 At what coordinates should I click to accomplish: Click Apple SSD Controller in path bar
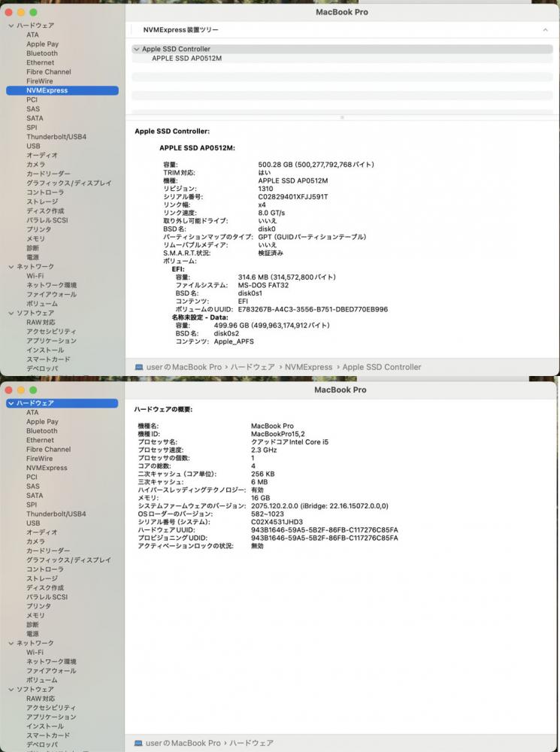[x=382, y=367]
